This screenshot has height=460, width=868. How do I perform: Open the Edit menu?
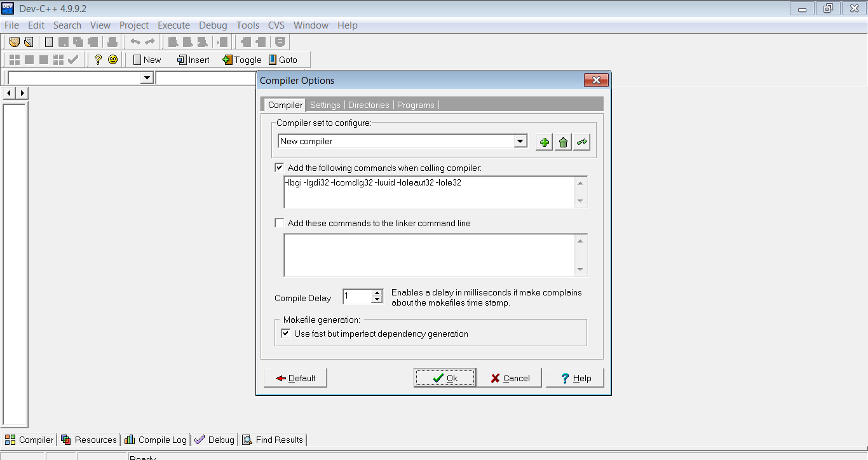[x=36, y=25]
